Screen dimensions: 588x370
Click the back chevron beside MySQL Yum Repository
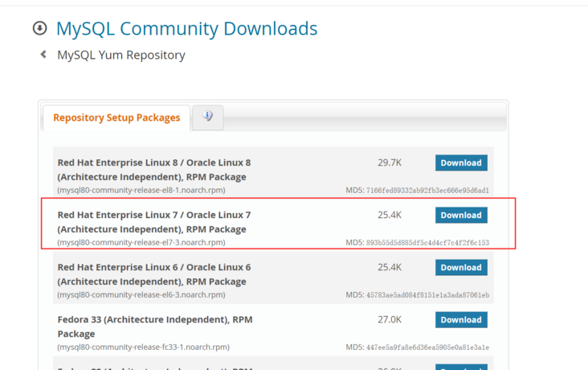click(x=43, y=55)
